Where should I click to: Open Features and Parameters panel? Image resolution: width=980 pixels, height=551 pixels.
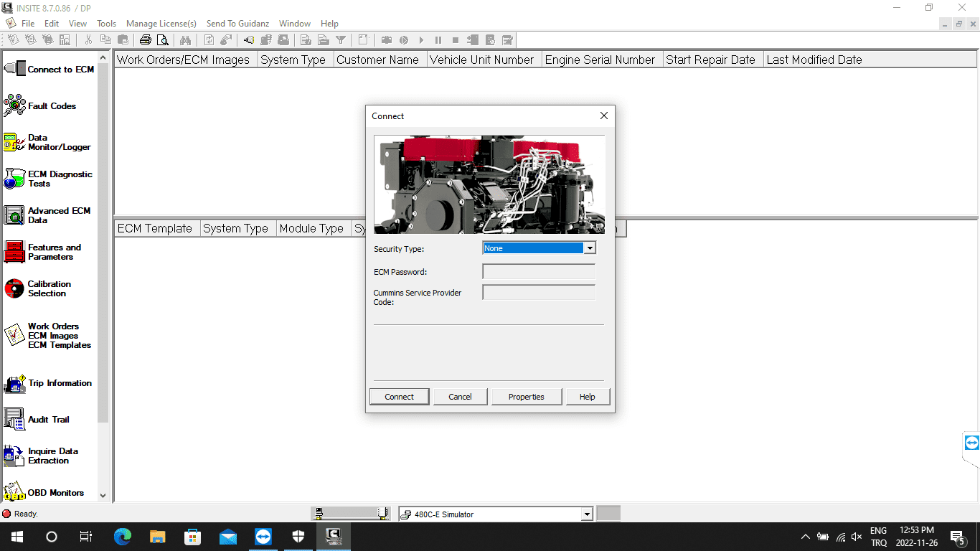pyautogui.click(x=15, y=252)
